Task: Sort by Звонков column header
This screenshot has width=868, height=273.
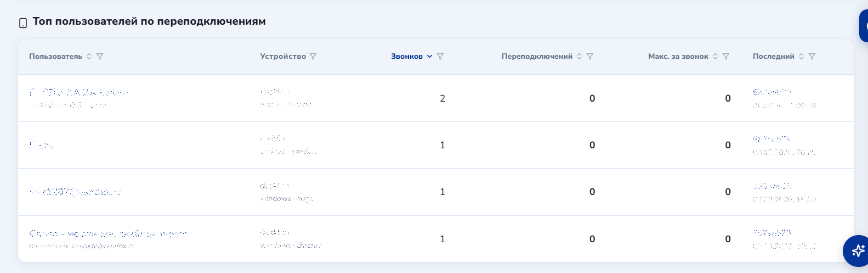Action: pos(407,57)
